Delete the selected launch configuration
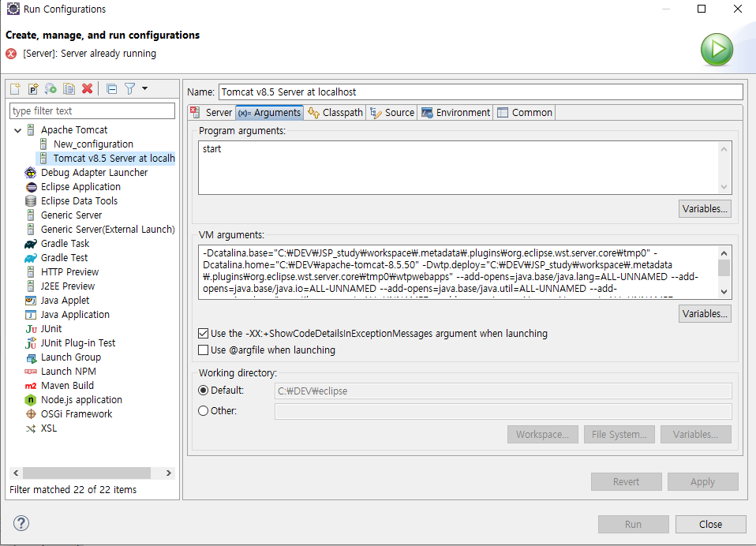Viewport: 756px width, 546px height. 88,88
